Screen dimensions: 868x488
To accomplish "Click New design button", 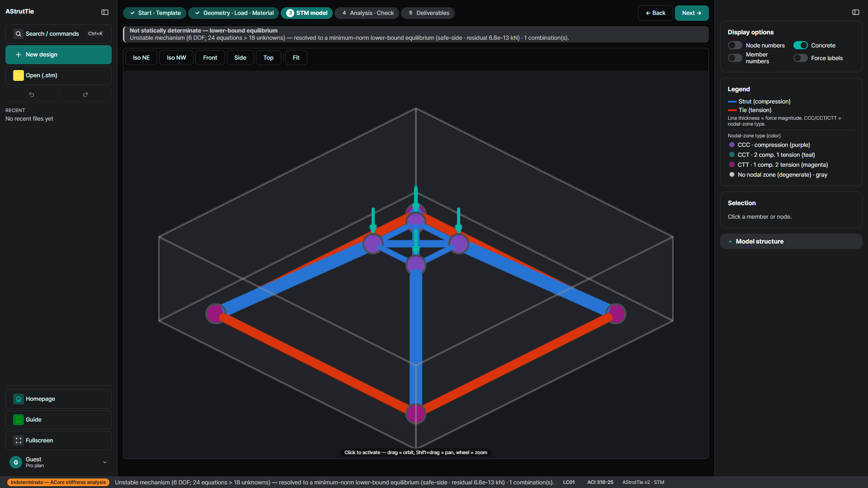I will click(x=58, y=55).
